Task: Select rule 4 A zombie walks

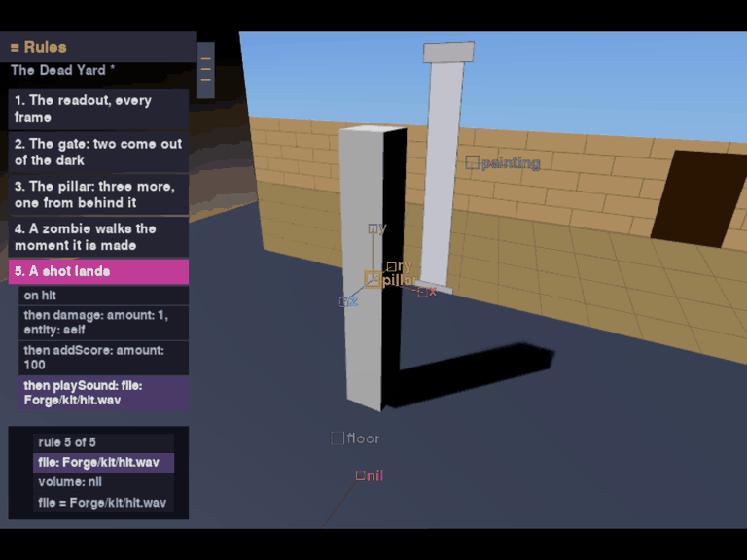Action: (x=98, y=236)
